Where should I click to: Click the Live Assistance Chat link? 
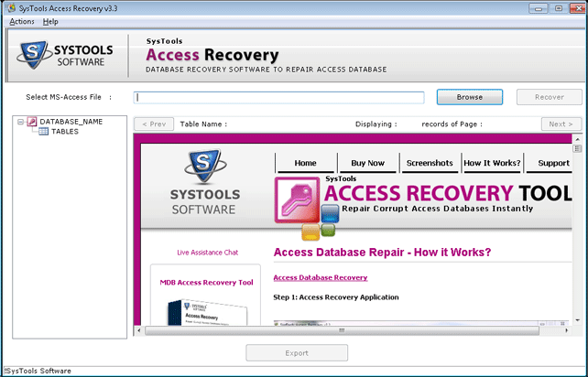click(207, 253)
